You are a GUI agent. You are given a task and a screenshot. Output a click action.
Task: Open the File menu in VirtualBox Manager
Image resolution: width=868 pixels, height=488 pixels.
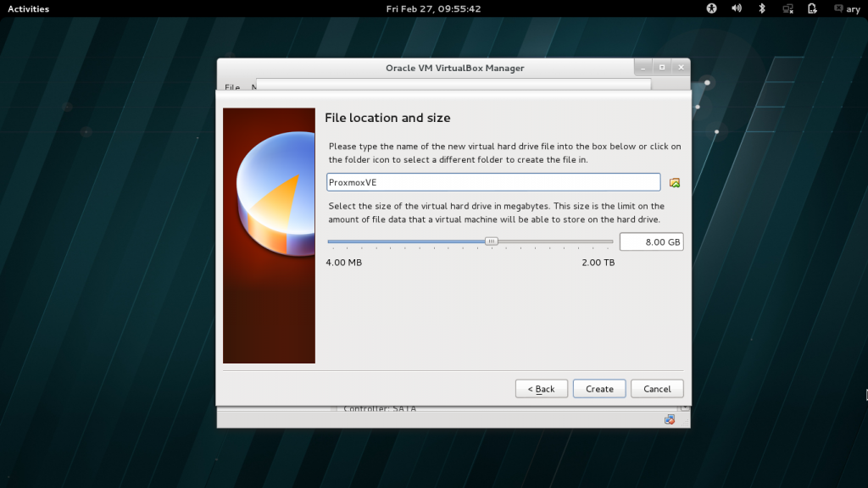point(232,87)
